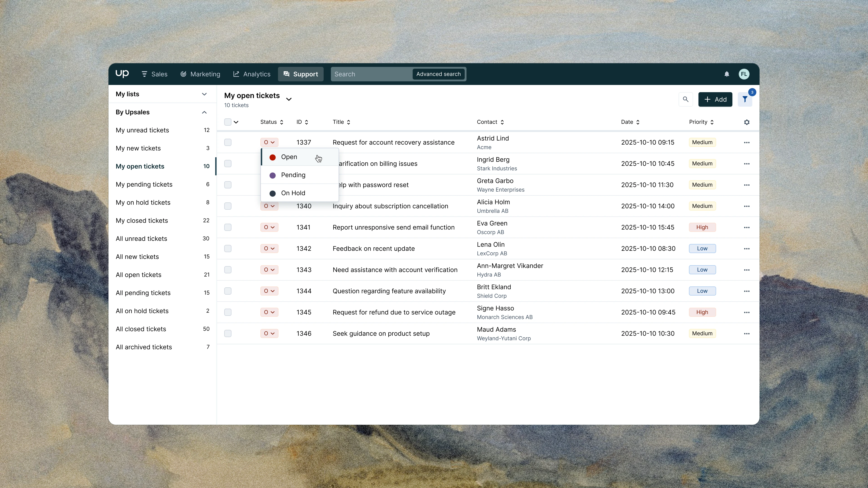Open more options for ticket 1338 billing issues
Screen dimensions: 868x488
(x=747, y=164)
